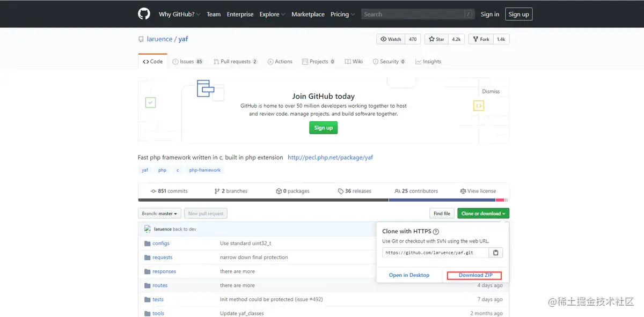This screenshot has width=644, height=317.
Task: Open the routes folder icon
Action: 148,285
